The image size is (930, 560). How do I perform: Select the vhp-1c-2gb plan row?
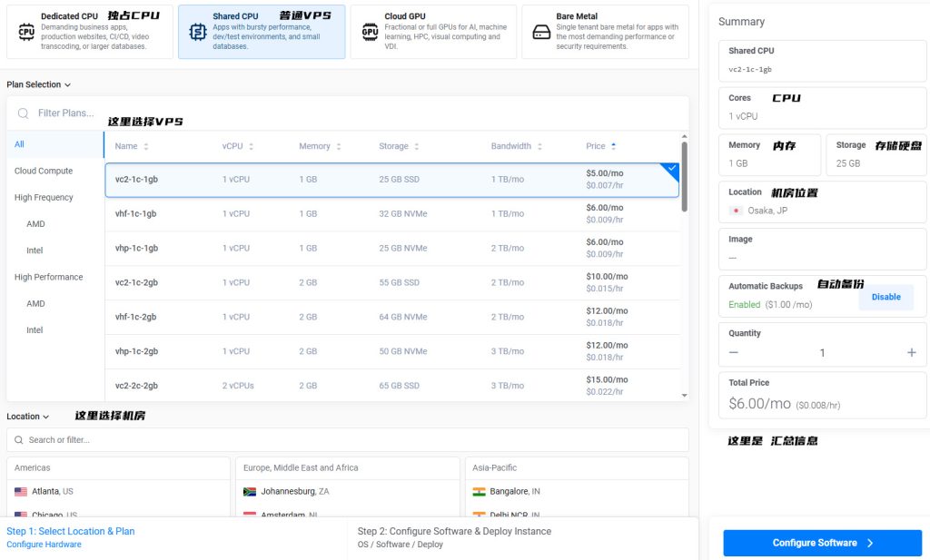[x=392, y=351]
